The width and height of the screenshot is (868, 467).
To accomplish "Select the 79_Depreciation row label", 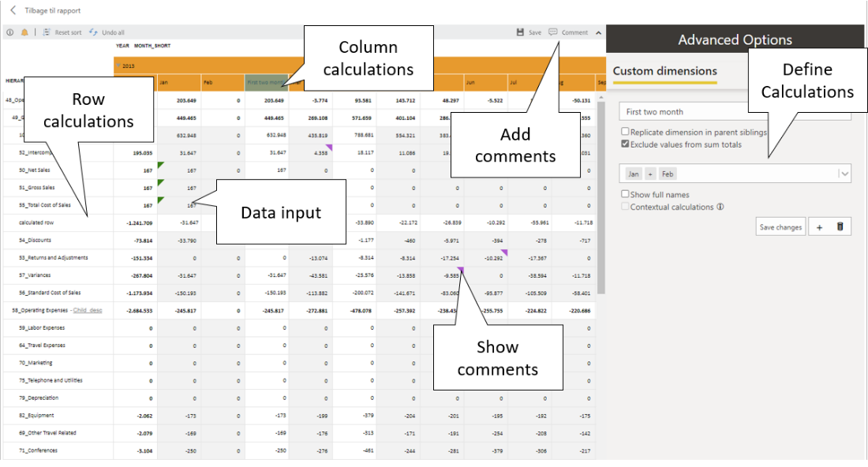I will pos(38,398).
